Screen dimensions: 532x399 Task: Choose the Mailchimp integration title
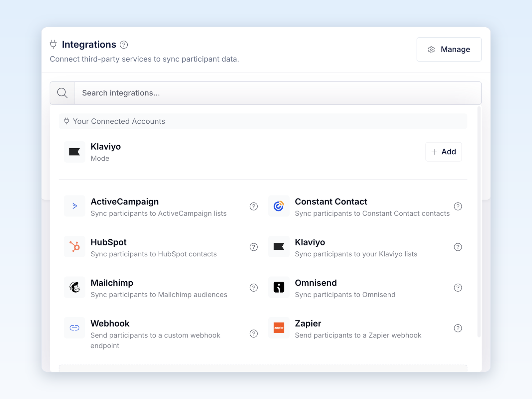[x=112, y=283]
